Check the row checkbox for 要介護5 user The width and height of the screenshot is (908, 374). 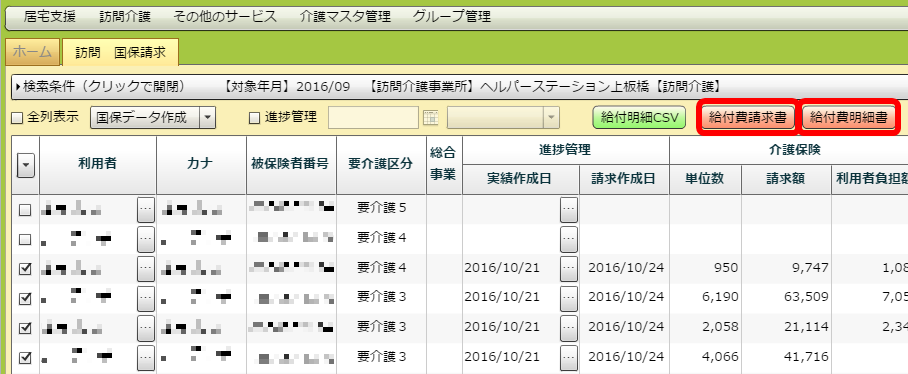[x=25, y=210]
